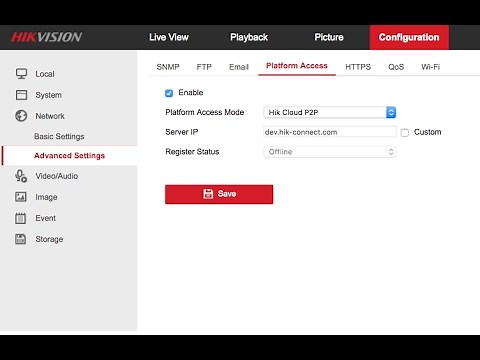Click the 'Server IP' label
The height and width of the screenshot is (360, 480).
pyautogui.click(x=182, y=132)
